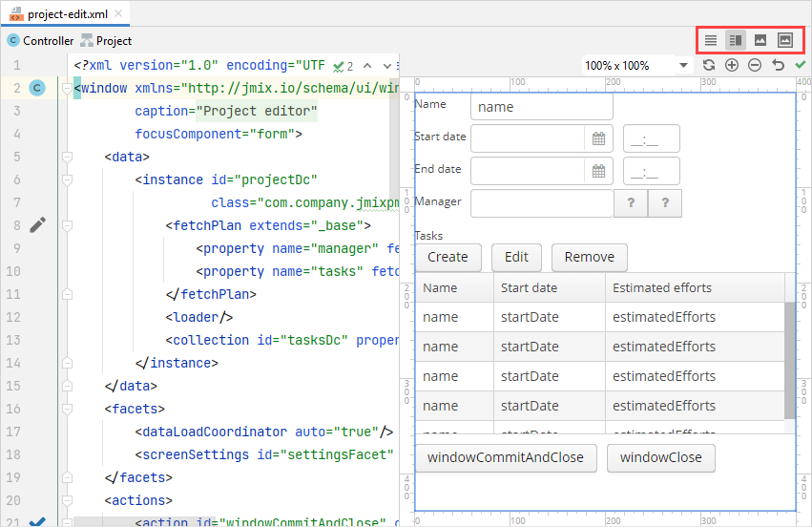The height and width of the screenshot is (527, 812).
Task: Click the controller gutter icon on line 2
Action: pyautogui.click(x=37, y=88)
